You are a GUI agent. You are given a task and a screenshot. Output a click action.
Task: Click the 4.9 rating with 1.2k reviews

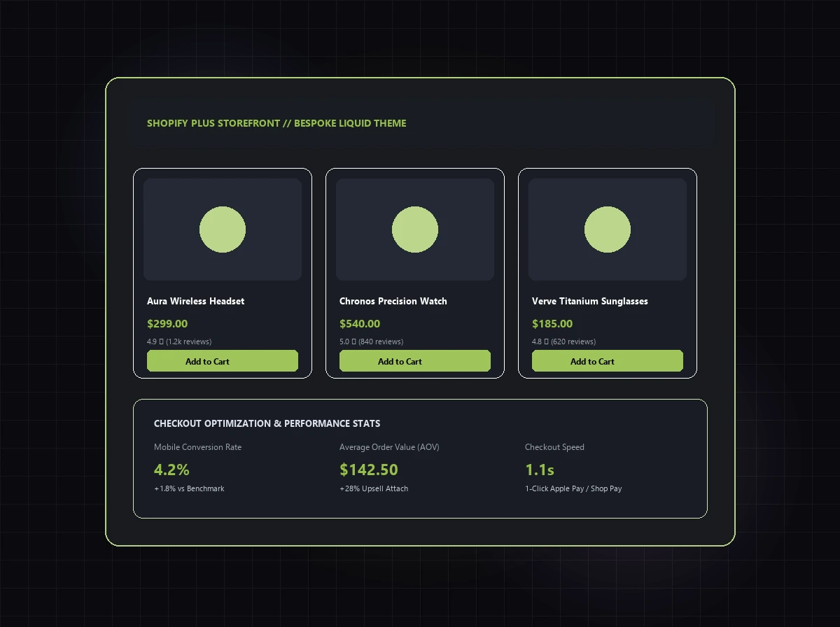[179, 341]
